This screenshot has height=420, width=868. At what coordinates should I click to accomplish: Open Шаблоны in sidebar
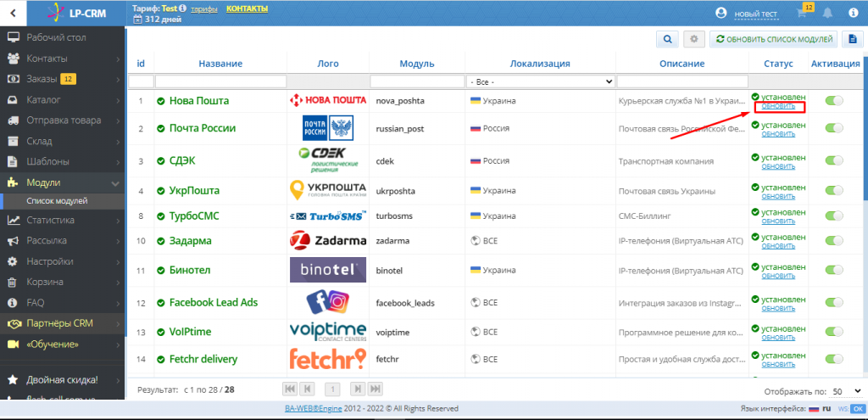pyautogui.click(x=62, y=162)
